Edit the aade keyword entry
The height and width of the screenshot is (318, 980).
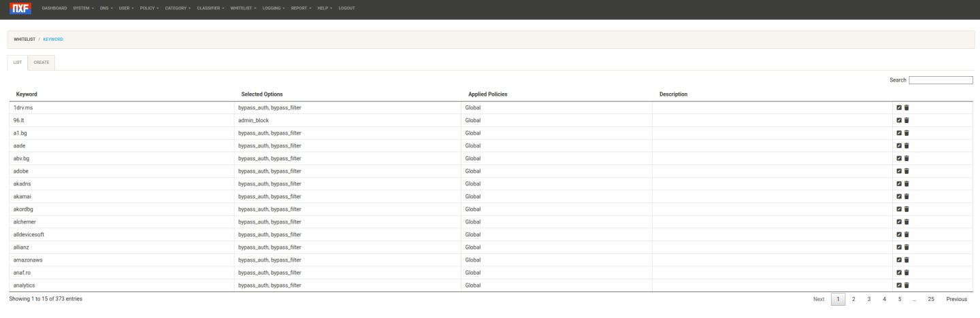pyautogui.click(x=899, y=145)
